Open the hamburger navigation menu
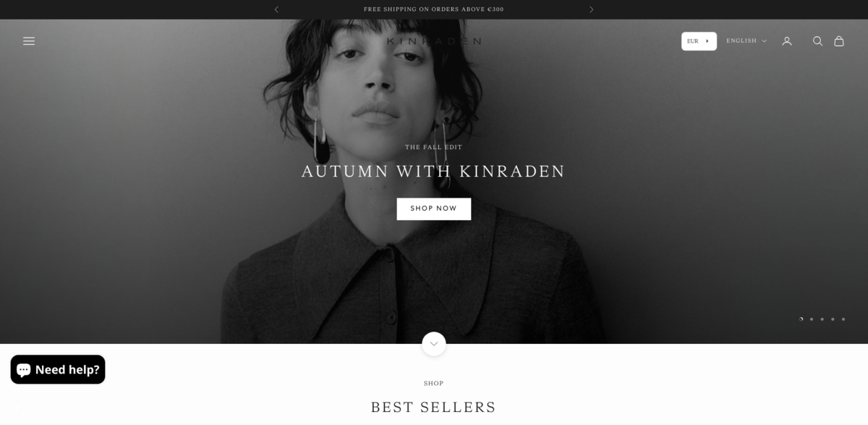 (x=29, y=41)
